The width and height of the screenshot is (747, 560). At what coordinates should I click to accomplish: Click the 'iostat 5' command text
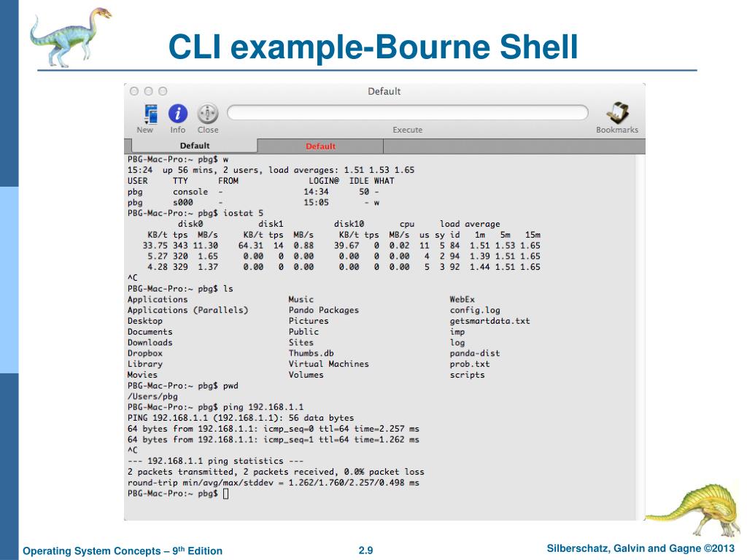pyautogui.click(x=243, y=213)
